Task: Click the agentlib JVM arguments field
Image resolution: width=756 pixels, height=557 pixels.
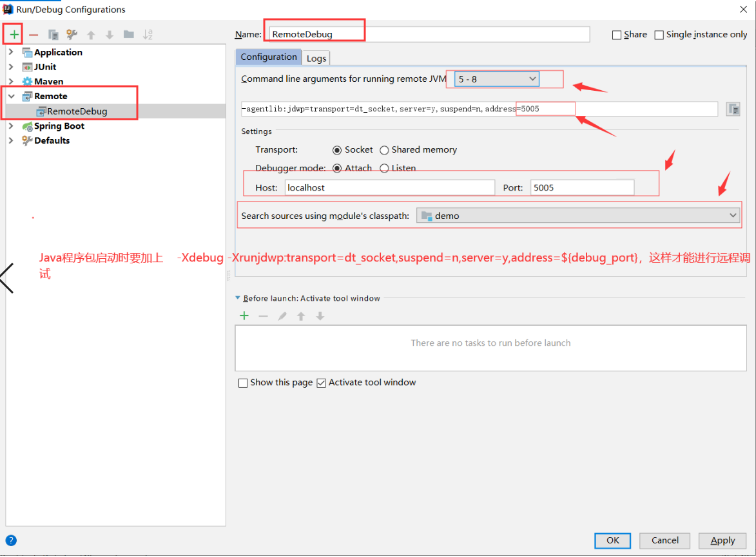Action: tap(480, 109)
